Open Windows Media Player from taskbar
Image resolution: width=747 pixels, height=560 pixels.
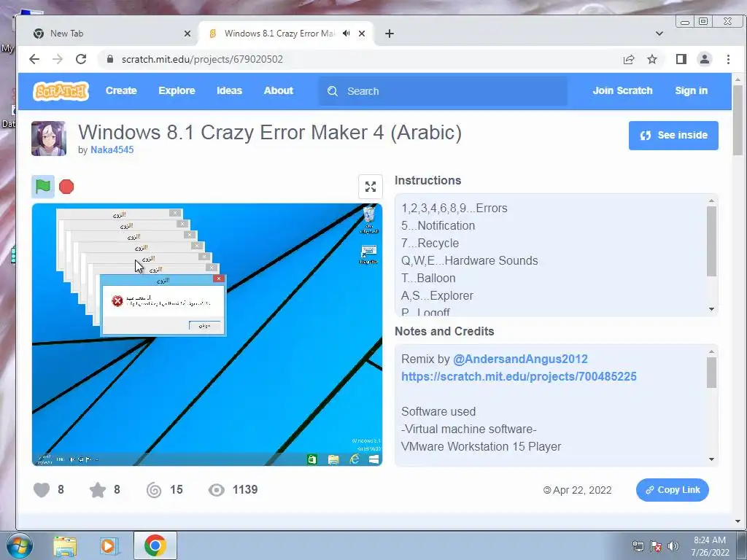109,546
